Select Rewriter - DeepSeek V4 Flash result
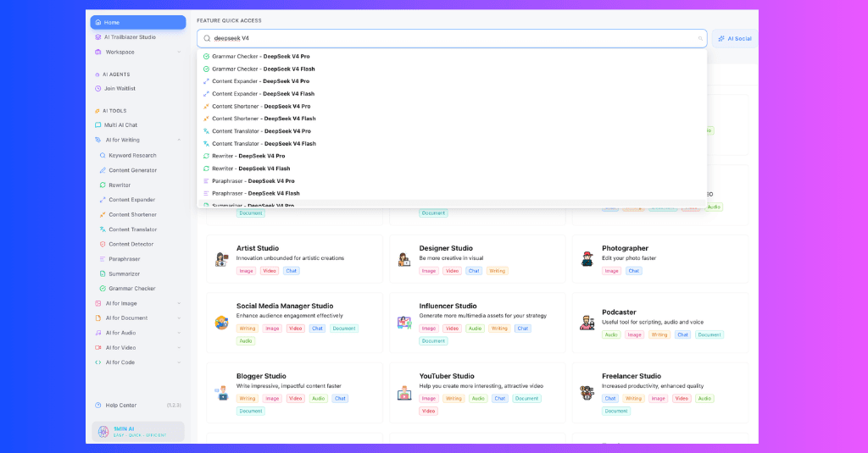The height and width of the screenshot is (453, 868). tap(452, 168)
